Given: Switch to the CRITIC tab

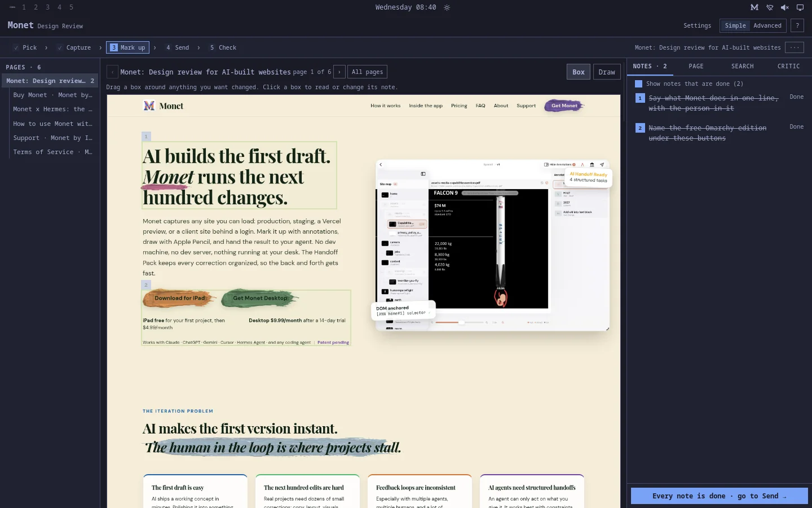Looking at the screenshot, I should pos(788,66).
